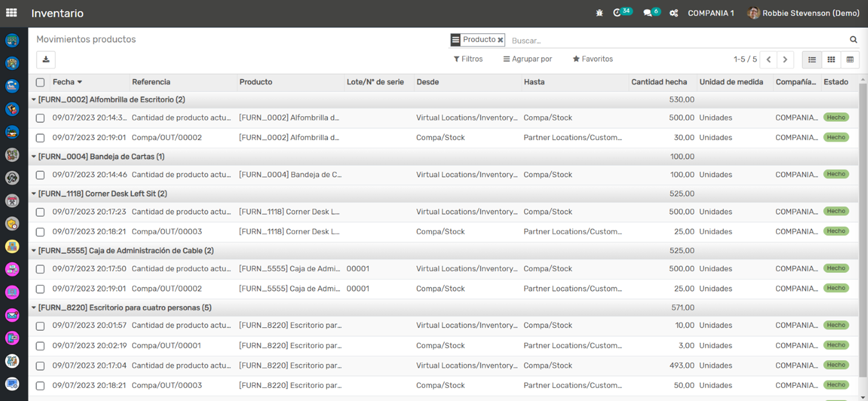Switch to the list view icon
Image resolution: width=868 pixels, height=401 pixels.
[x=812, y=59]
